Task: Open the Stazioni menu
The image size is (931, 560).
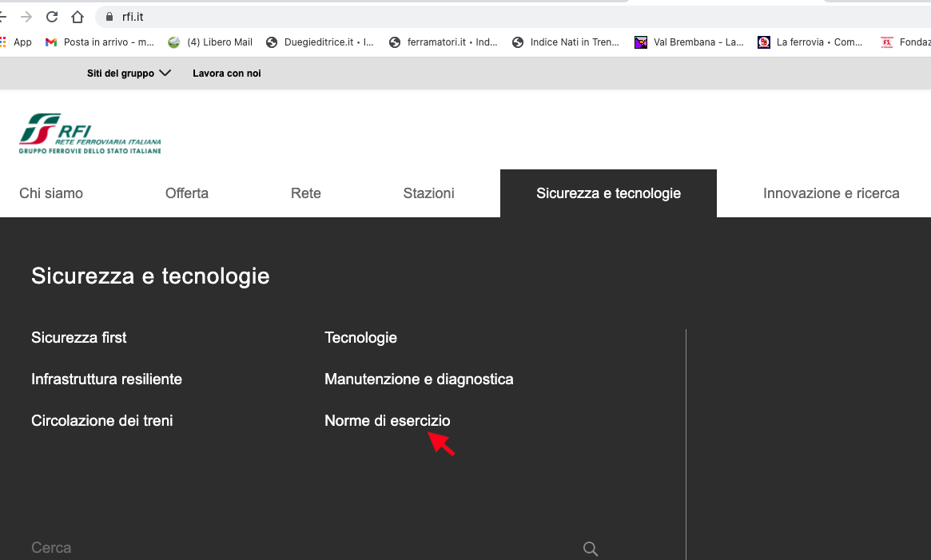Action: (x=428, y=193)
